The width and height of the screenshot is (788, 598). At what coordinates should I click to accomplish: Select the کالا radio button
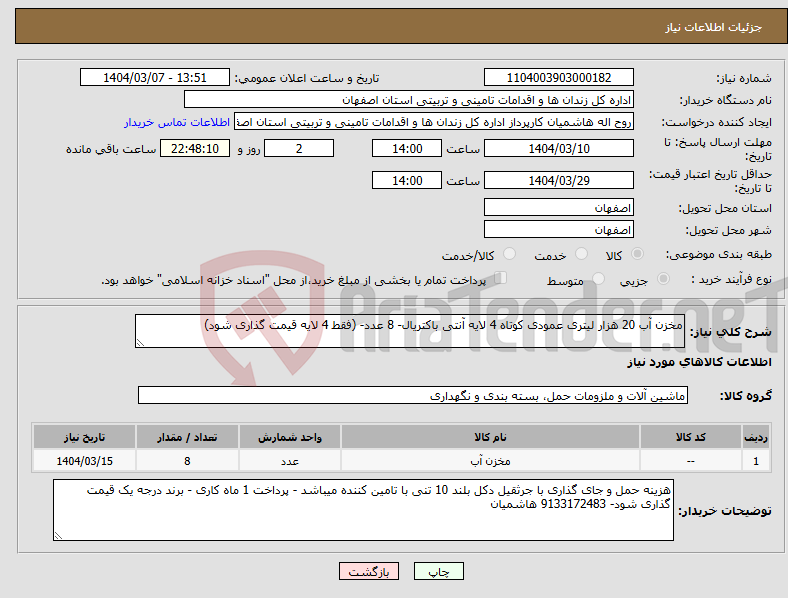(x=637, y=254)
